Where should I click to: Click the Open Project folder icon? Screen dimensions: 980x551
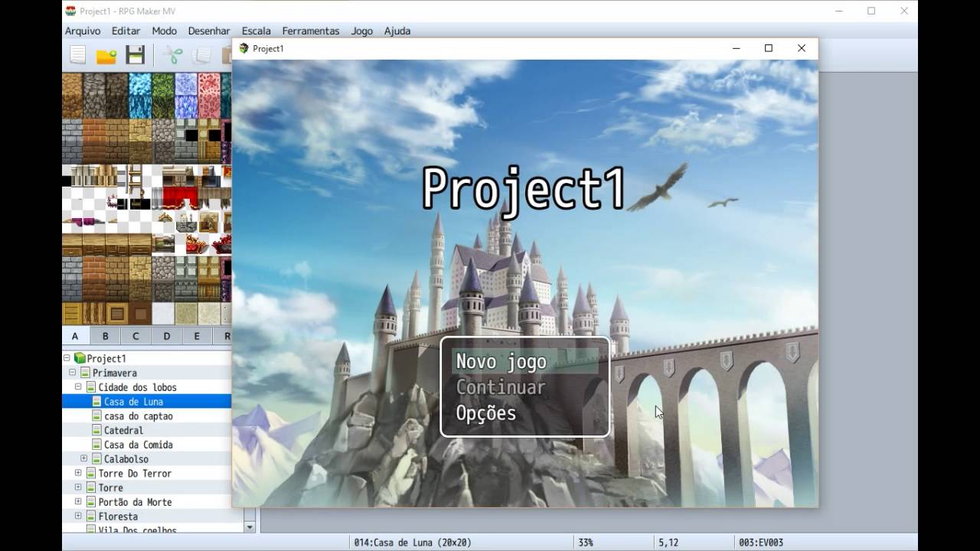(x=106, y=55)
